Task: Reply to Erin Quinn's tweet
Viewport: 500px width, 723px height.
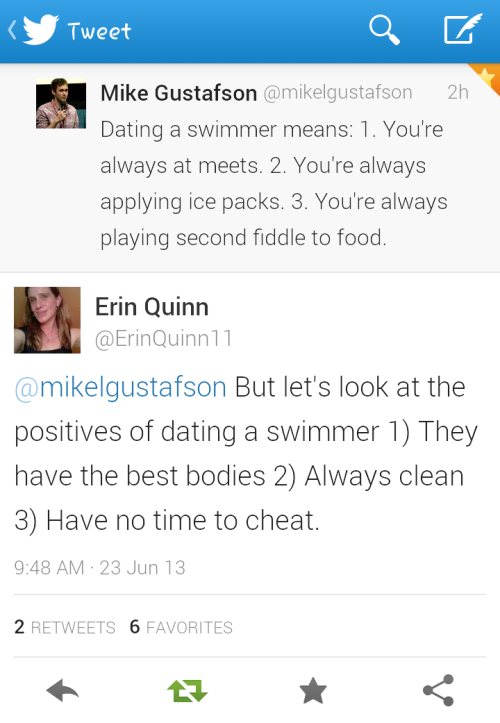Action: tap(63, 690)
